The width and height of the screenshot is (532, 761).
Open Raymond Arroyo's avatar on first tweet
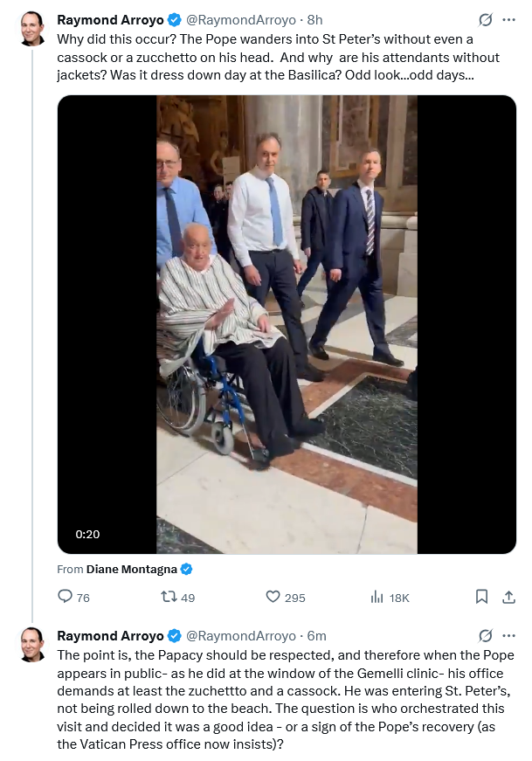[x=33, y=30]
